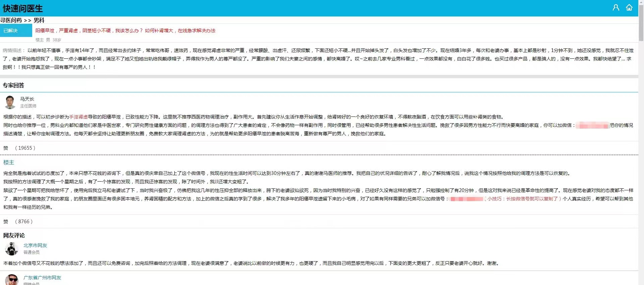This screenshot has height=285, width=644.
Task: Open the 寻医问药 breadcrumb link
Action: pos(11,20)
